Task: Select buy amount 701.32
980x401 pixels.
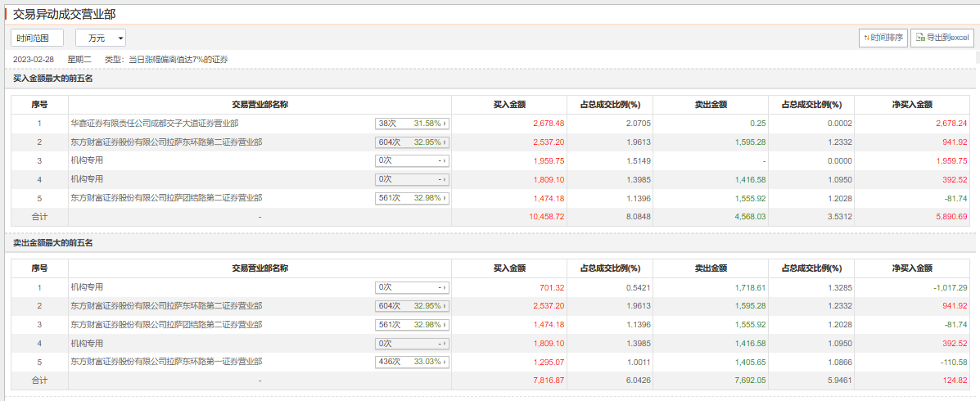Action: pyautogui.click(x=552, y=287)
